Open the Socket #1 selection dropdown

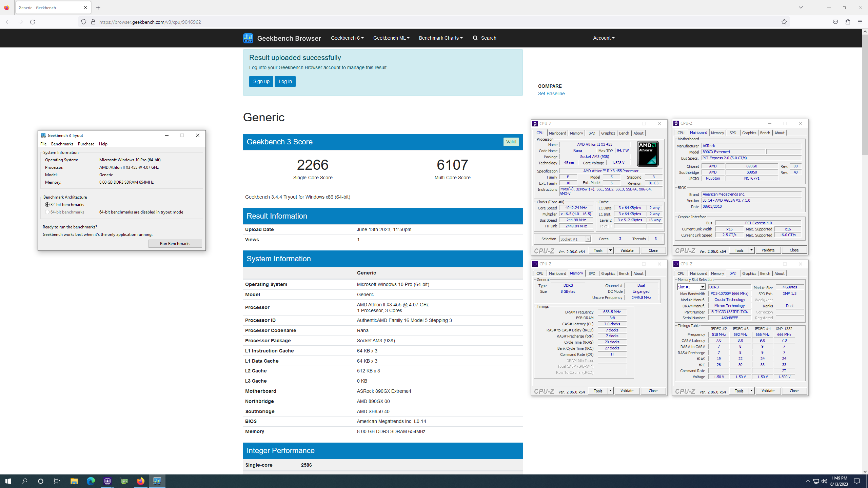575,239
